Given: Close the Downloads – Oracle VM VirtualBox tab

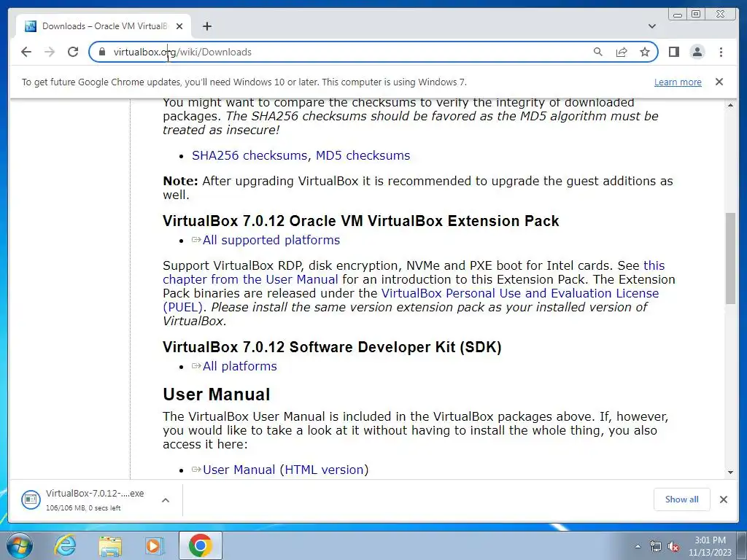Looking at the screenshot, I should (179, 26).
